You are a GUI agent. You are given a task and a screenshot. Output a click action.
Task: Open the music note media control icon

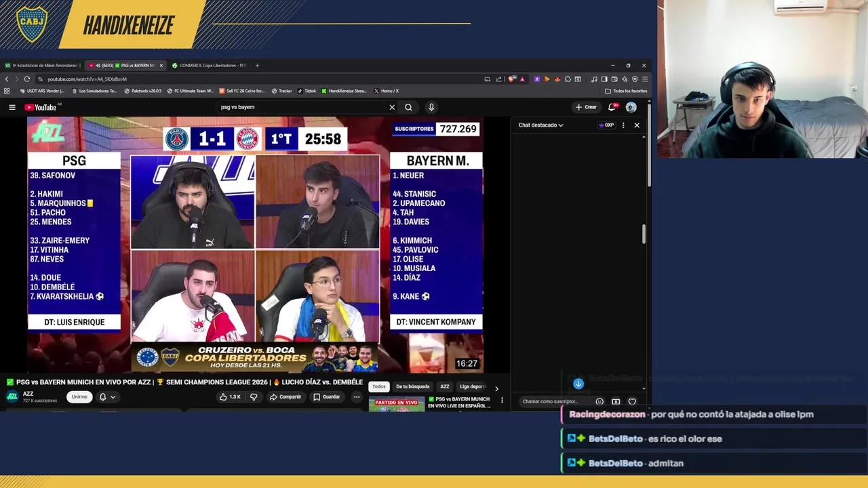(594, 79)
